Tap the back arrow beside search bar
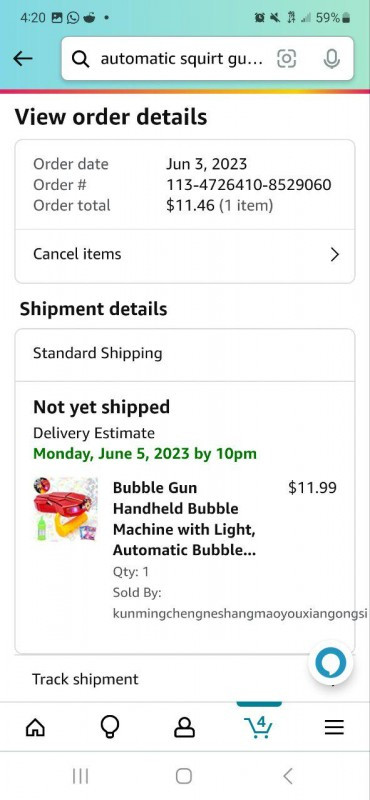The image size is (370, 800). click(x=22, y=59)
